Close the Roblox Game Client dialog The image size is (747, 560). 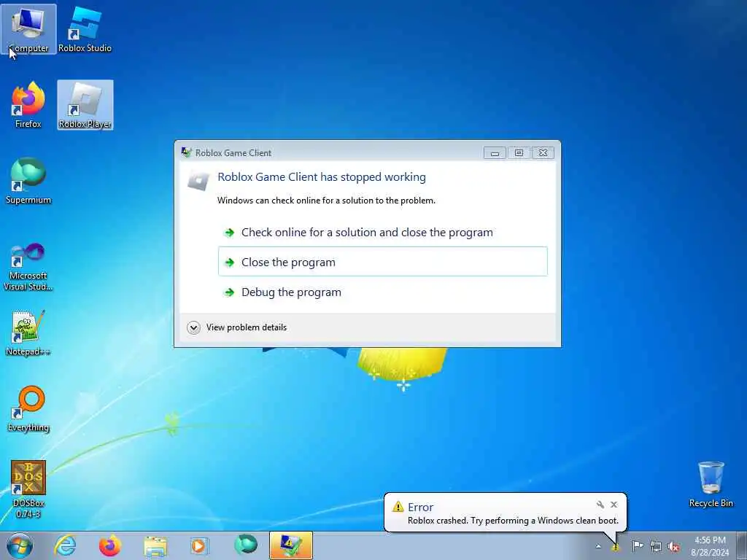(543, 153)
